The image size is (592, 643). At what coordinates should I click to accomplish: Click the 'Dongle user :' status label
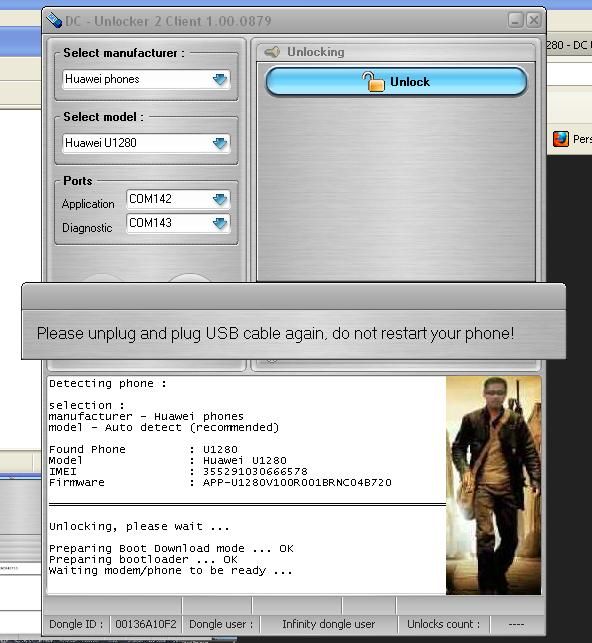coord(221,624)
